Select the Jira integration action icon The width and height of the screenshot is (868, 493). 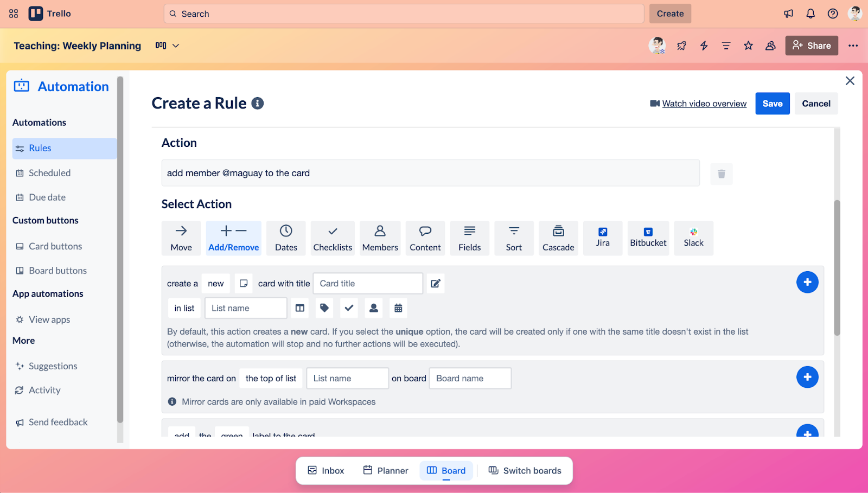602,238
